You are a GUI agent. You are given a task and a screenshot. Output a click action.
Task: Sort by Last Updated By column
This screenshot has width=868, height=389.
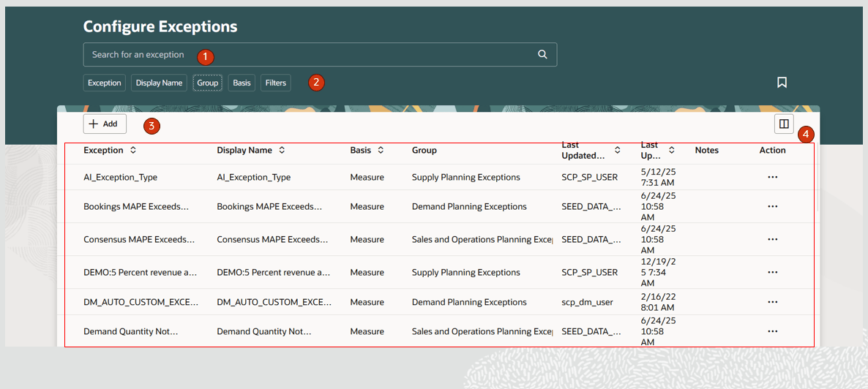point(617,150)
